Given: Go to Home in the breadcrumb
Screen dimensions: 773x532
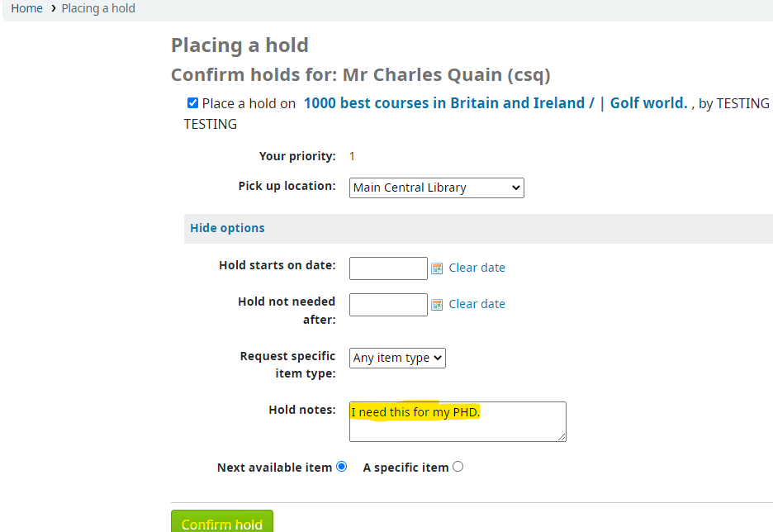Looking at the screenshot, I should (x=26, y=8).
